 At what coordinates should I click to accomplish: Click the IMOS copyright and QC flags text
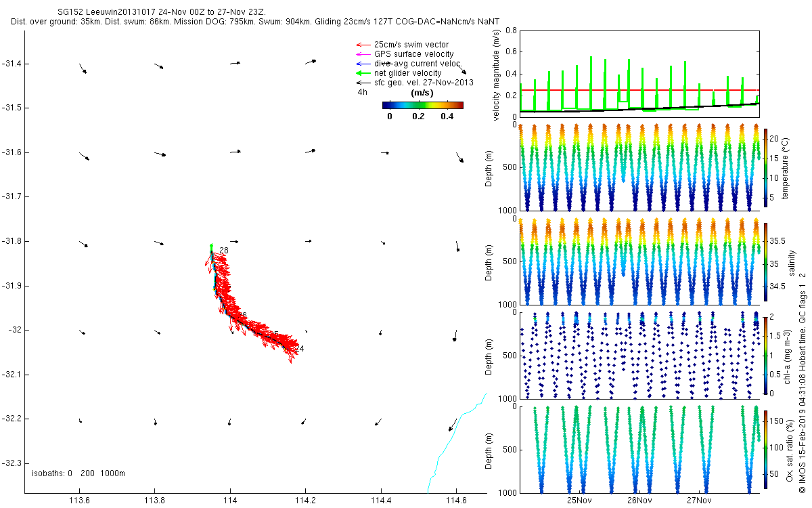click(803, 382)
